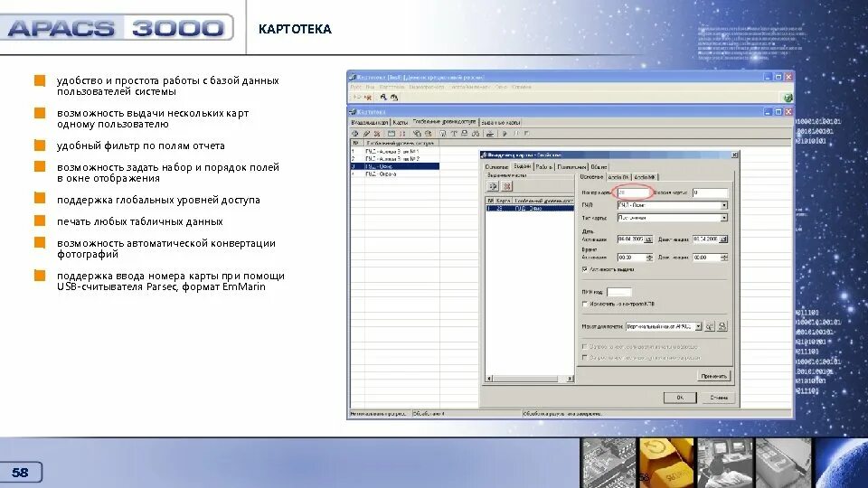Click the red X delete icon in Картотека toolbar
868x488 pixels.
click(x=377, y=134)
